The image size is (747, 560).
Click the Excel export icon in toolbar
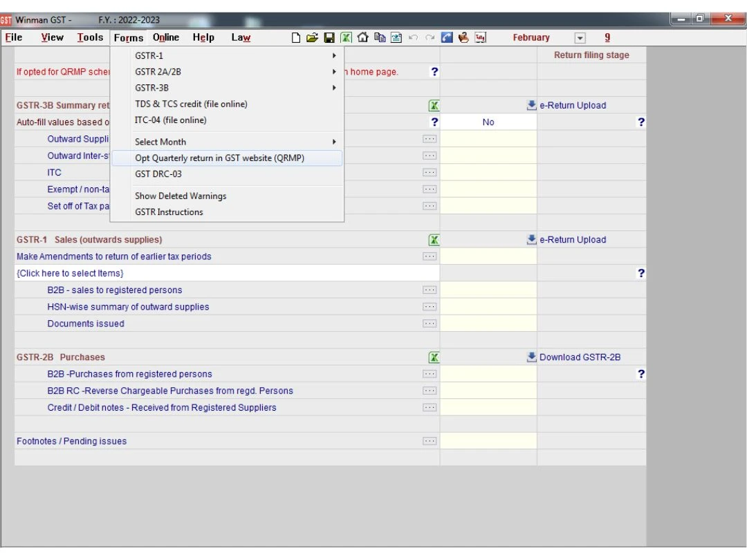[x=346, y=38]
